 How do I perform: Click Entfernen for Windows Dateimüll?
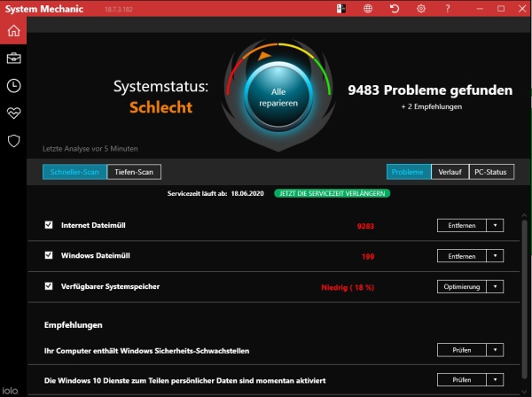462,256
